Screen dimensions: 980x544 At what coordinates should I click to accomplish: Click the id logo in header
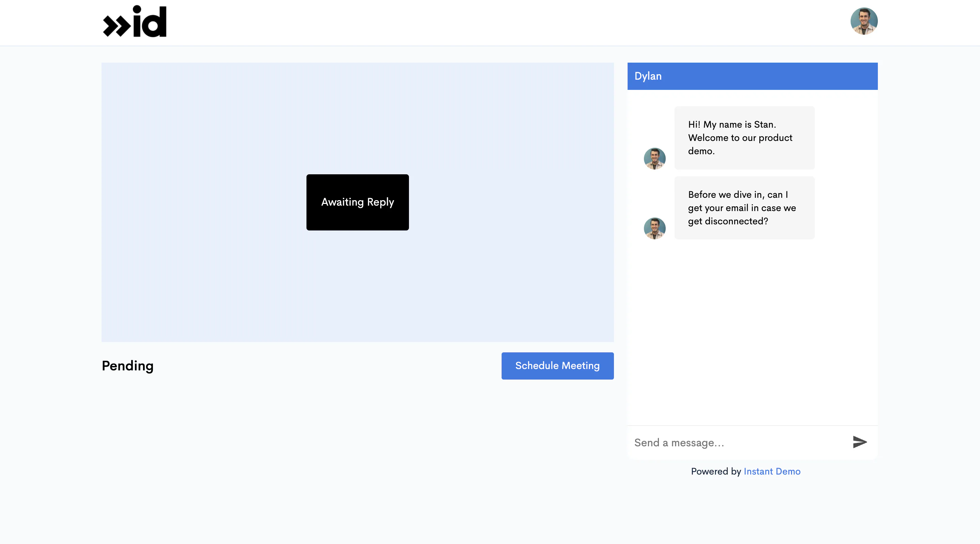click(x=135, y=21)
